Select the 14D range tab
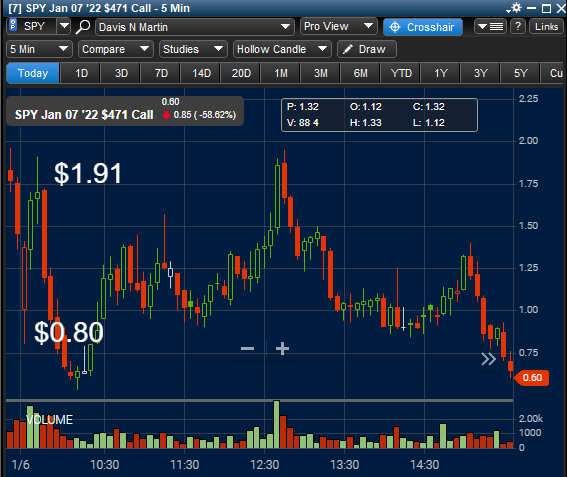This screenshot has width=567, height=477. [201, 73]
